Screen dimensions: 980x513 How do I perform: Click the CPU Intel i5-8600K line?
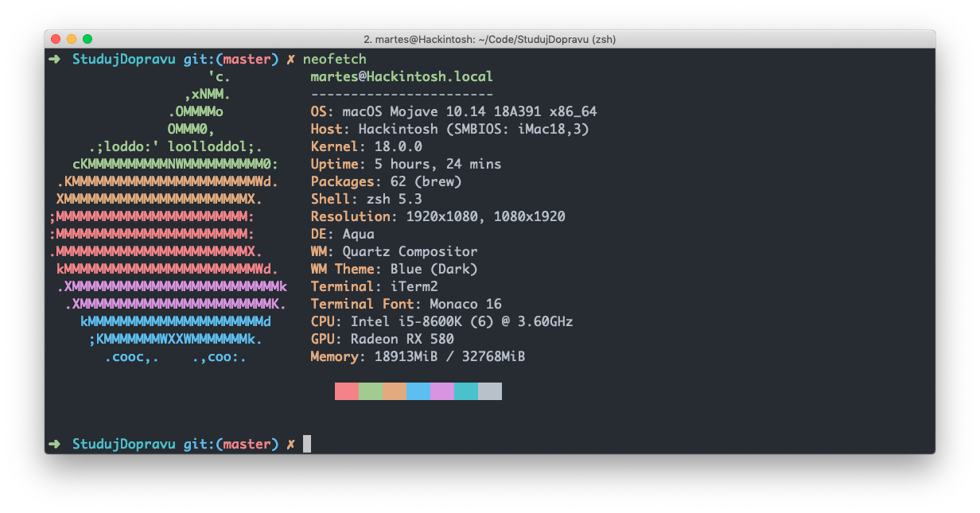point(441,322)
